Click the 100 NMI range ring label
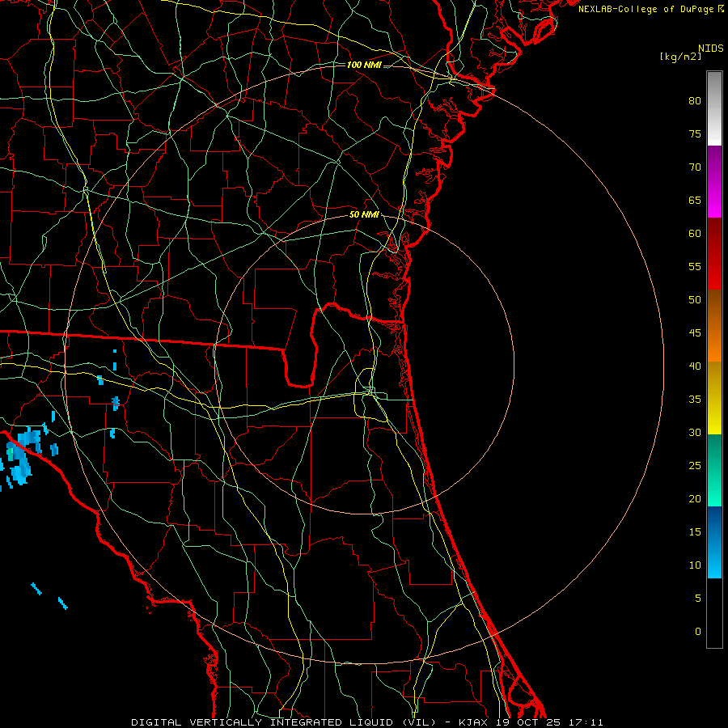728x728 pixels. (364, 65)
